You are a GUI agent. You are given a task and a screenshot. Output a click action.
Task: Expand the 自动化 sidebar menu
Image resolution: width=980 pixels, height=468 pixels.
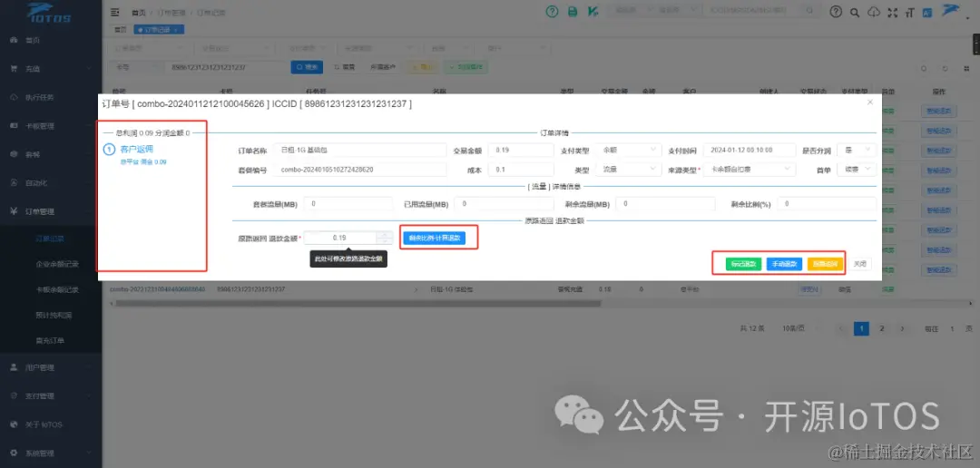pos(51,183)
